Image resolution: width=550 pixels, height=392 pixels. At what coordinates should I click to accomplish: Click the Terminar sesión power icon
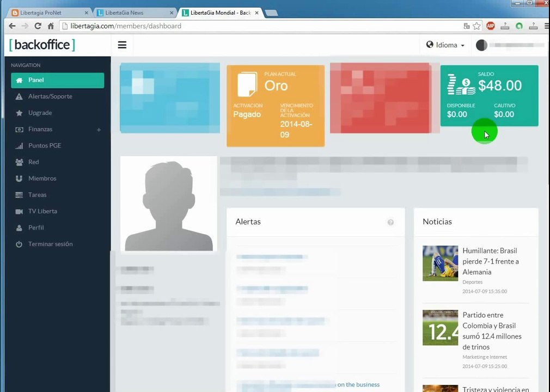(19, 244)
